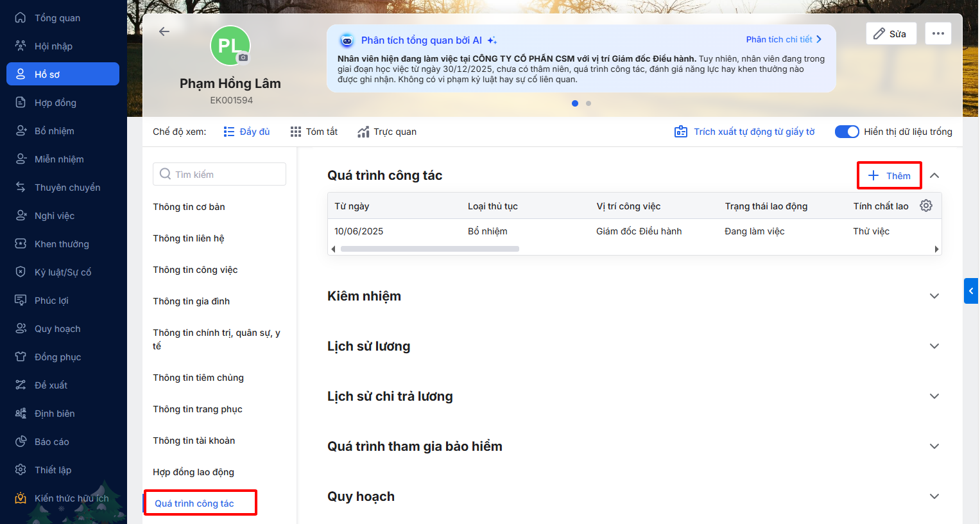Select Thông tin tài khoản in list
The image size is (980, 524).
[194, 441]
